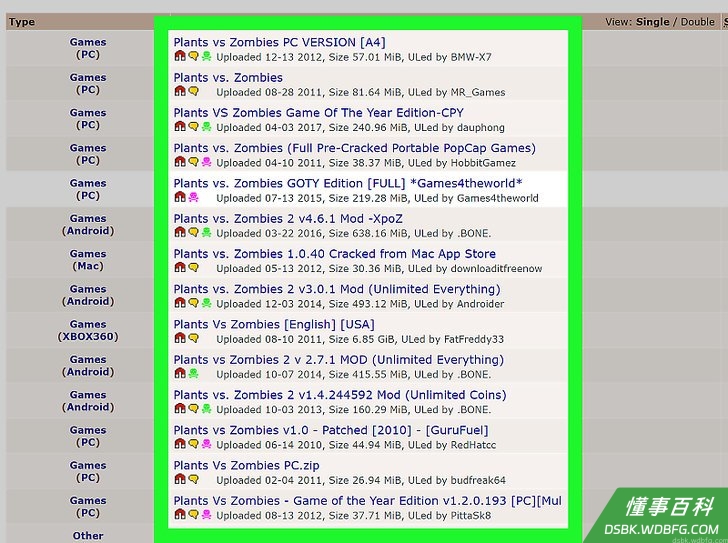Screen dimensions: 728x543
Task: Open comments icon on v4.6.1 Mod -XpoZ row
Action: tap(194, 233)
